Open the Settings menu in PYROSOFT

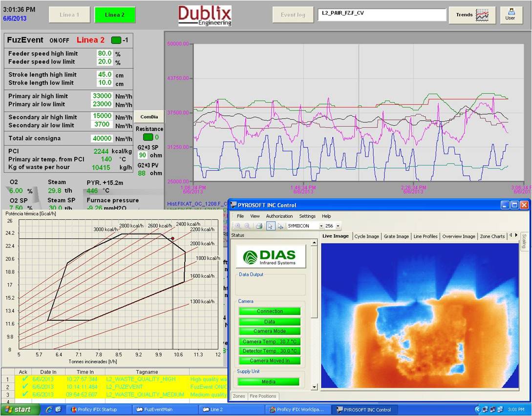click(307, 216)
